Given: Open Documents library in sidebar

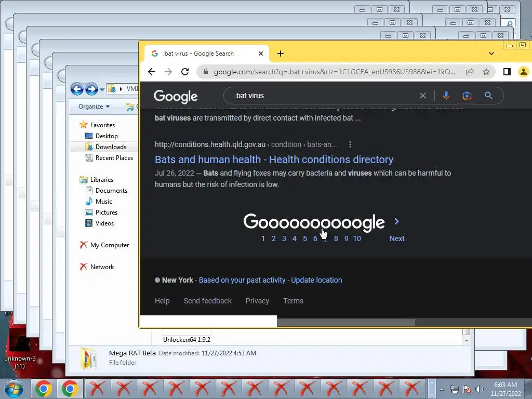Looking at the screenshot, I should click(x=111, y=191).
